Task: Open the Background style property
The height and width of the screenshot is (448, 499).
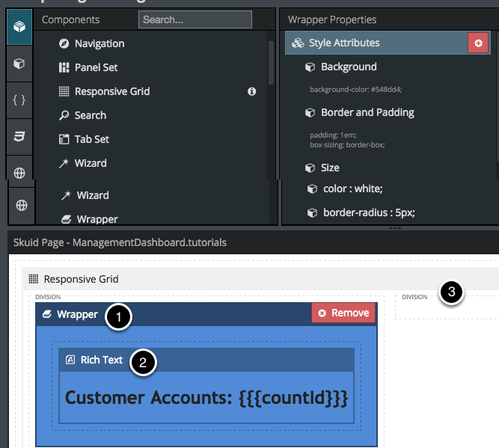Action: tap(348, 67)
